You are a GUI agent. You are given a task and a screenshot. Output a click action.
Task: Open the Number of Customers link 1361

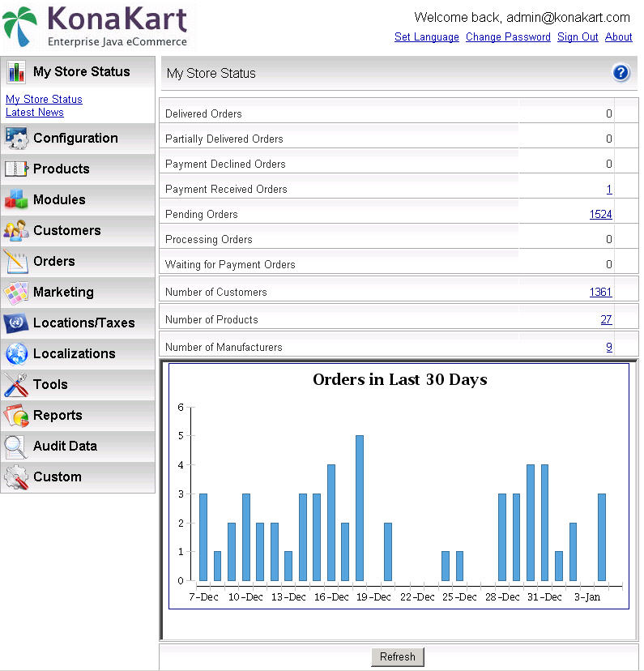click(x=600, y=293)
